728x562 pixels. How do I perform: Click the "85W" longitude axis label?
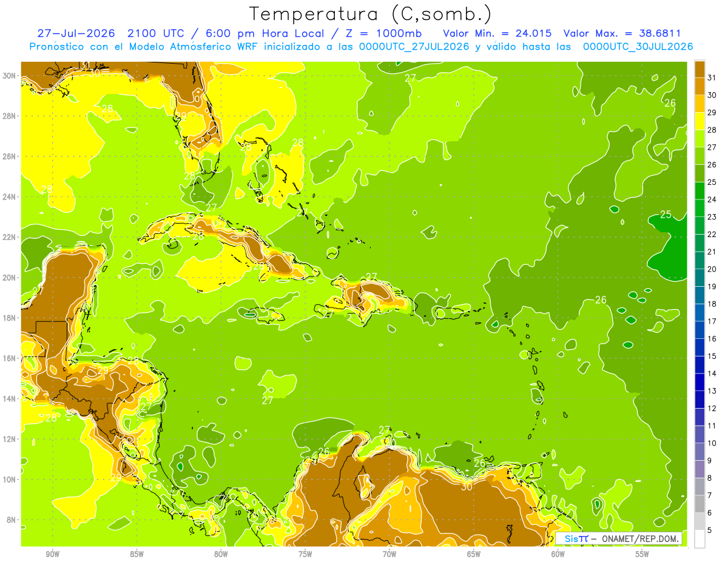pos(136,554)
